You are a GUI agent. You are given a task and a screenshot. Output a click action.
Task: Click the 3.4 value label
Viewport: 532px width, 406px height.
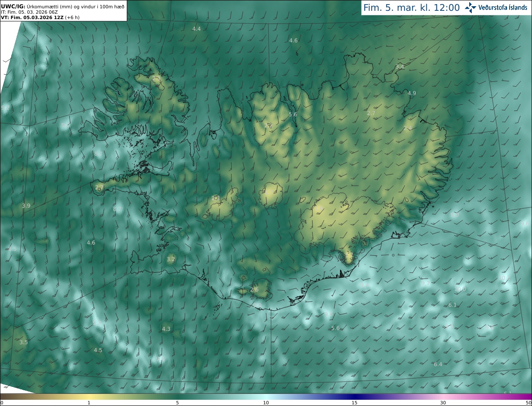(x=400, y=66)
